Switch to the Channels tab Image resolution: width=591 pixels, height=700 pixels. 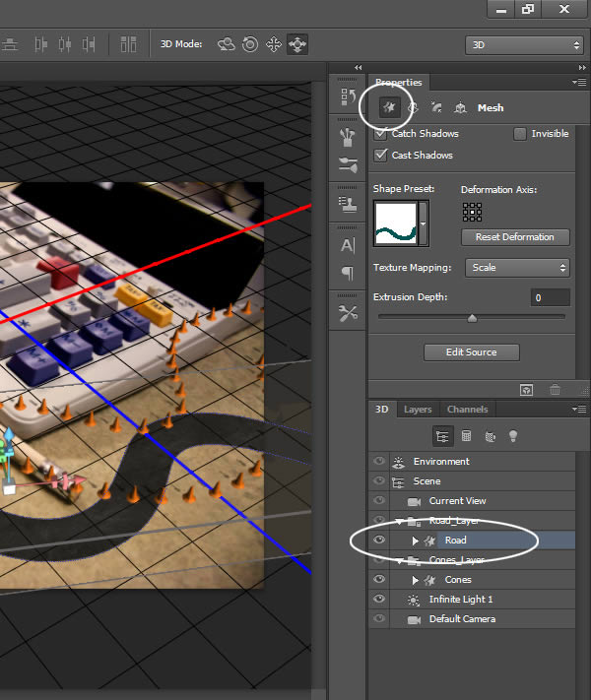[467, 410]
